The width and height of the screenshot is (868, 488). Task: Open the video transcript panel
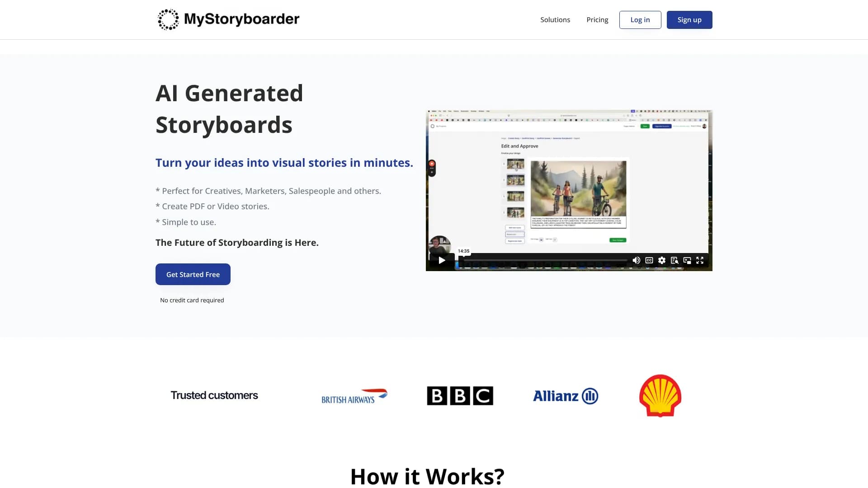675,260
